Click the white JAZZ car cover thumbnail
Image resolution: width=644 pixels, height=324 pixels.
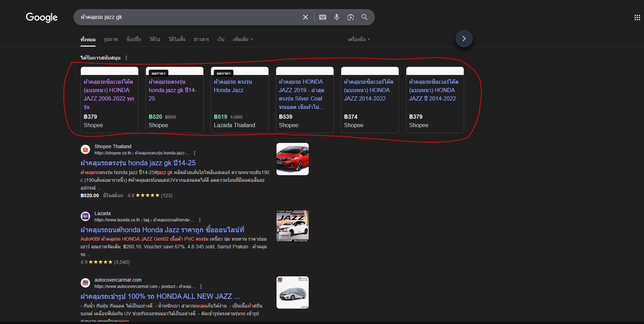(x=293, y=226)
